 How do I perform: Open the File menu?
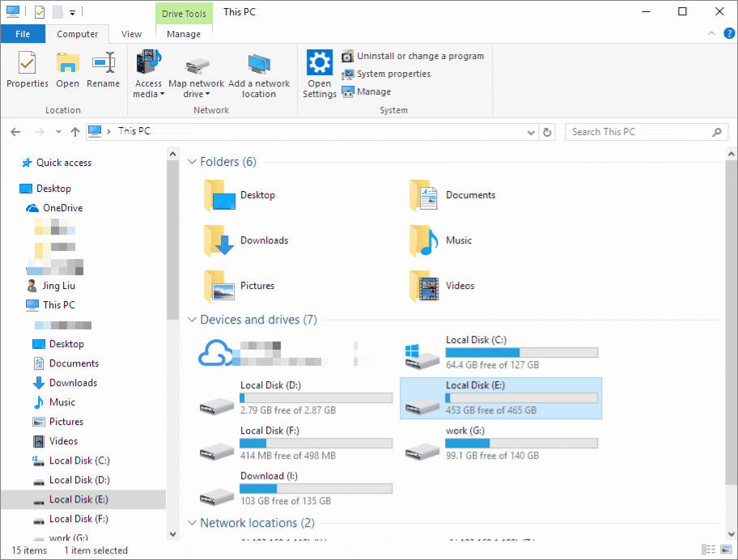(x=23, y=34)
